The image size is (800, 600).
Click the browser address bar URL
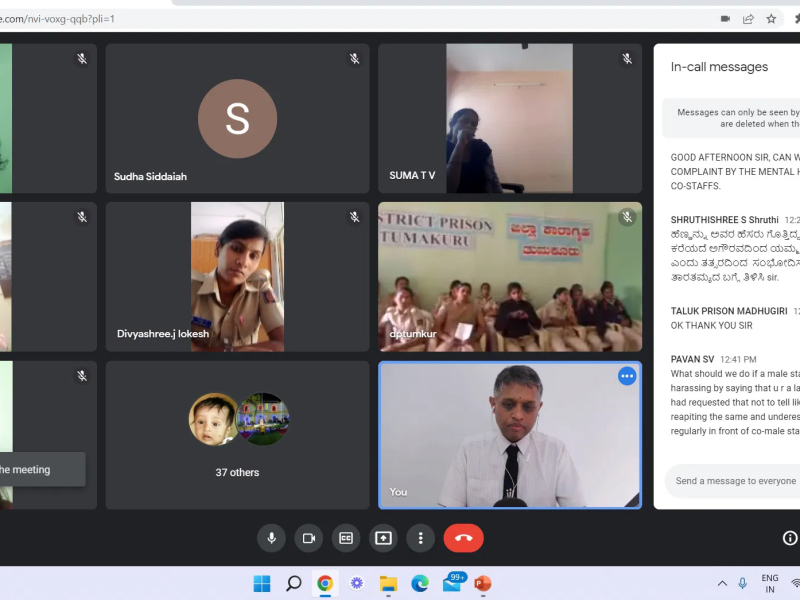point(58,19)
